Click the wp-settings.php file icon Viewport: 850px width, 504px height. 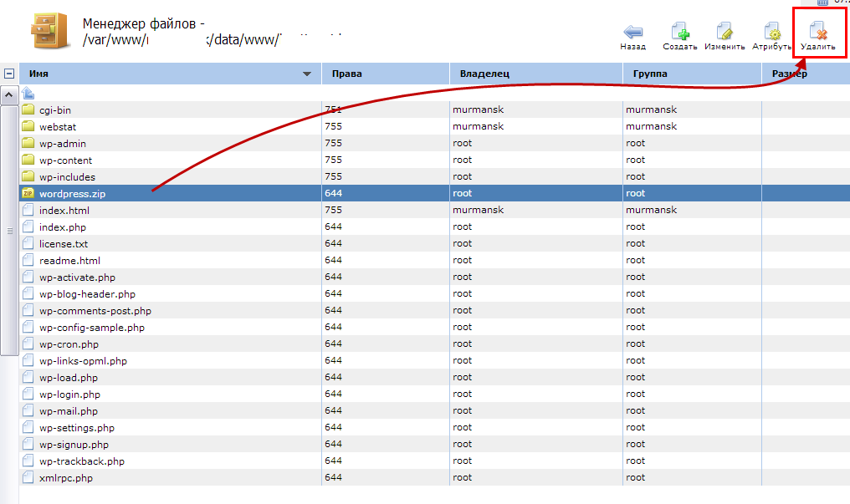click(x=28, y=428)
